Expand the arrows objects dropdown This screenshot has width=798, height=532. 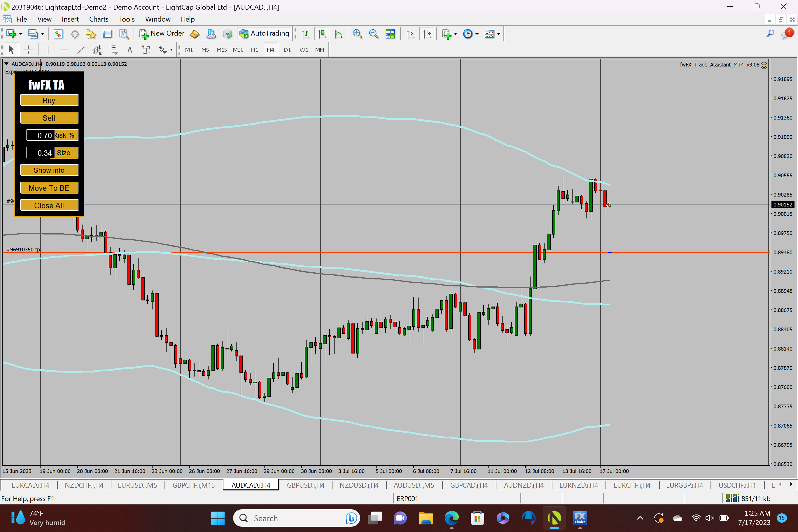(x=171, y=50)
